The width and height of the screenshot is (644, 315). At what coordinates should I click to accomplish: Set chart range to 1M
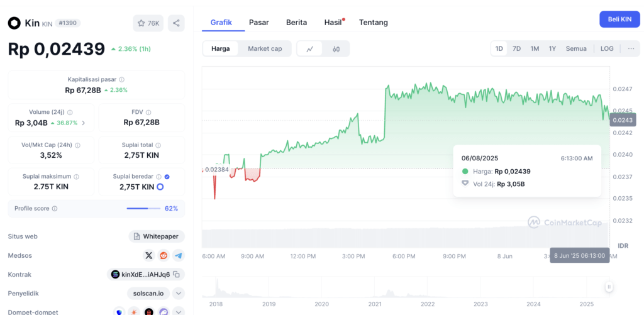point(535,48)
